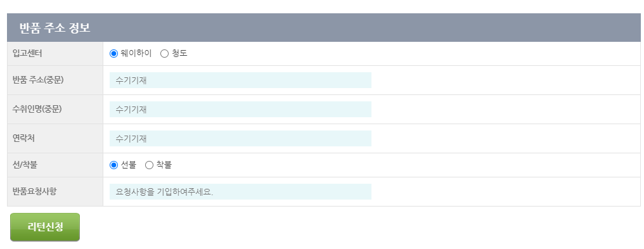The height and width of the screenshot is (249, 644).
Task: Click the 선불 option label text
Action: 128,165
